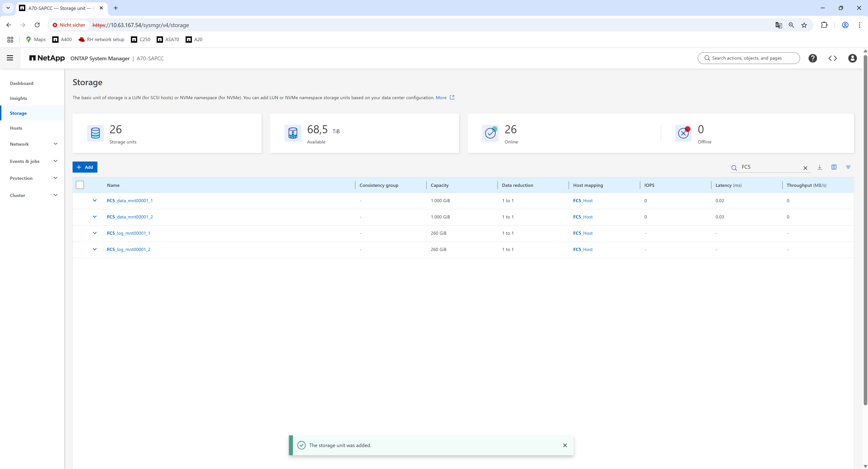The image size is (868, 469).
Task: Go to the Hosts page
Action: [x=16, y=128]
